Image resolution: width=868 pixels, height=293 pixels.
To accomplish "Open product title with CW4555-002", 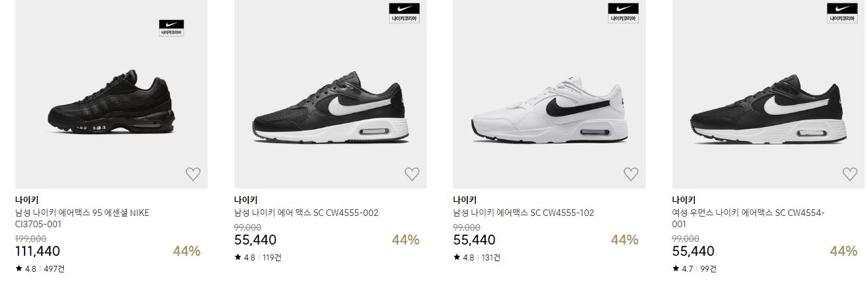I will coord(306,213).
